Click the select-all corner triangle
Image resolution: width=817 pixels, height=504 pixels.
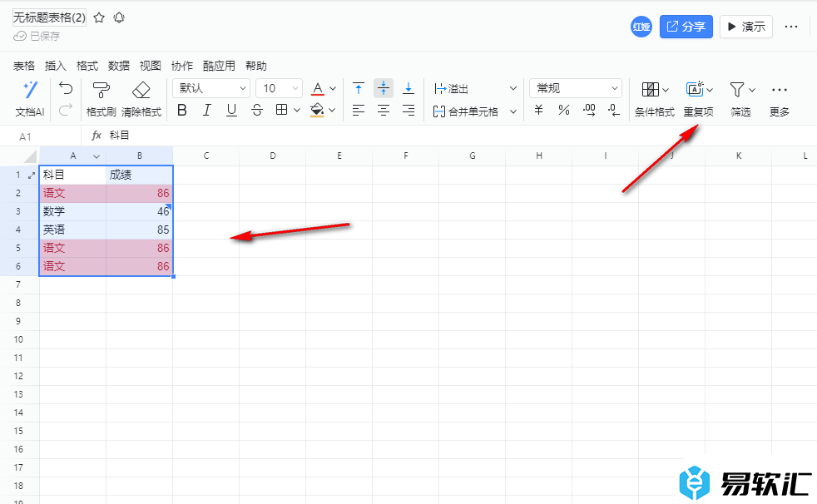[31, 156]
